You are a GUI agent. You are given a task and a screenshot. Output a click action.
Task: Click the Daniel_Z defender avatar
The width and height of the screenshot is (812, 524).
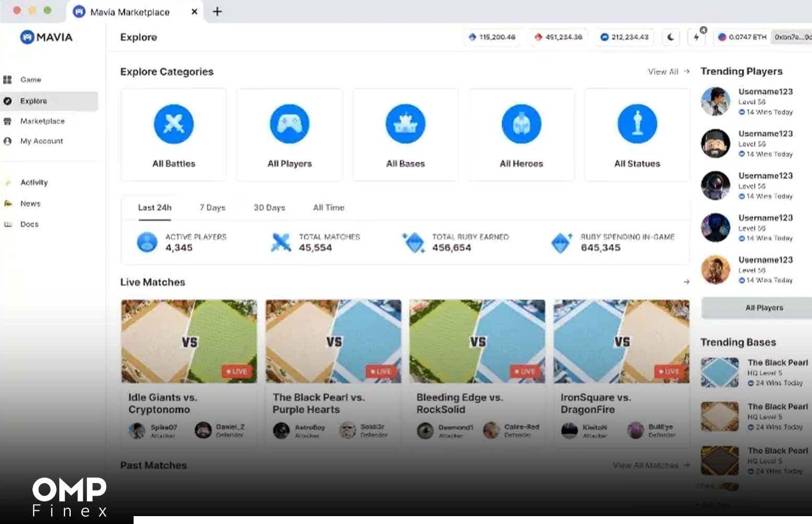[x=203, y=431]
